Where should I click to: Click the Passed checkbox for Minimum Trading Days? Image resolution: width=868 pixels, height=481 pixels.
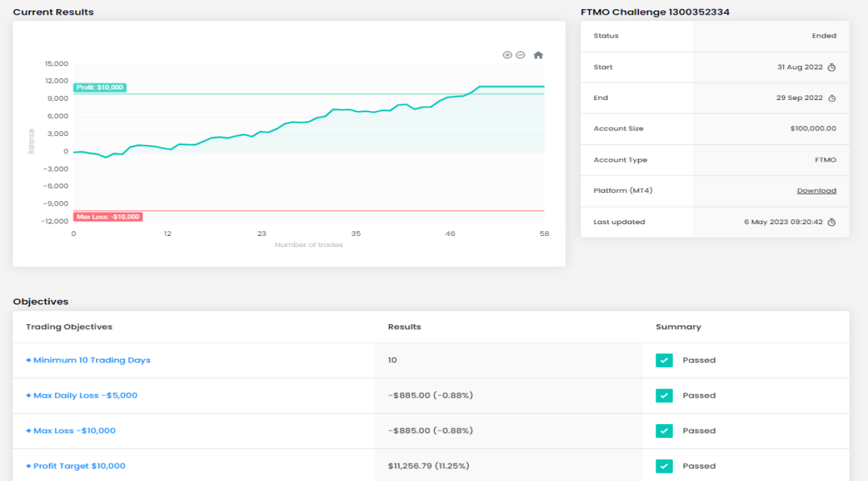pos(664,360)
